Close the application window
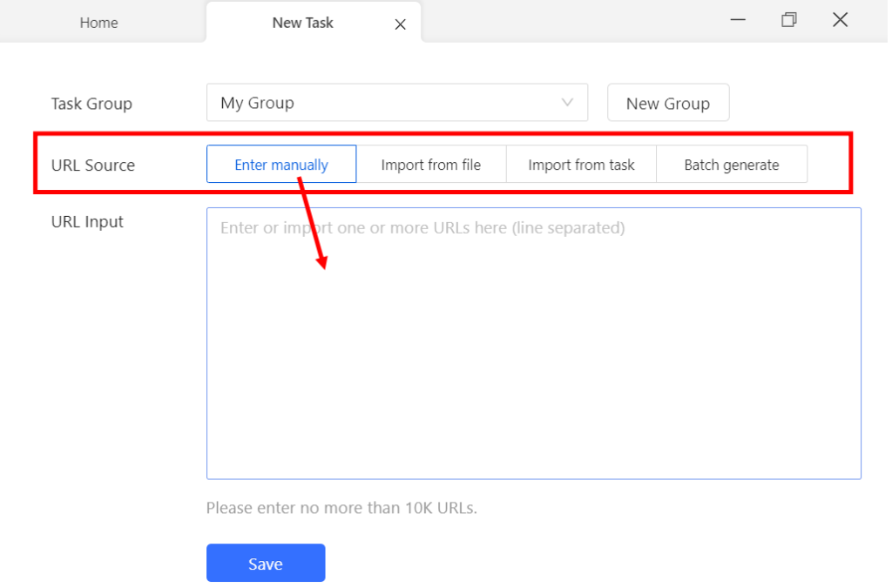 click(840, 20)
